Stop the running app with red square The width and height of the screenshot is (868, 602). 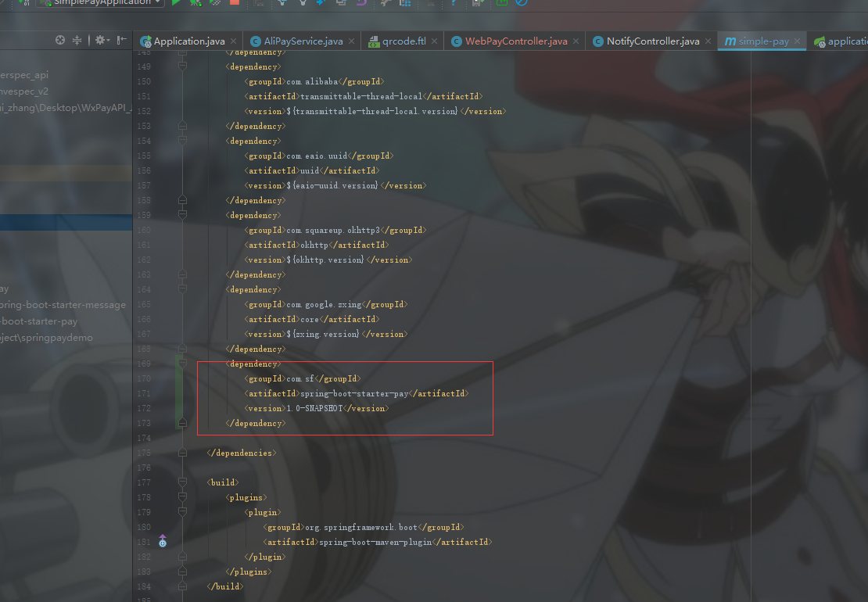[235, 2]
